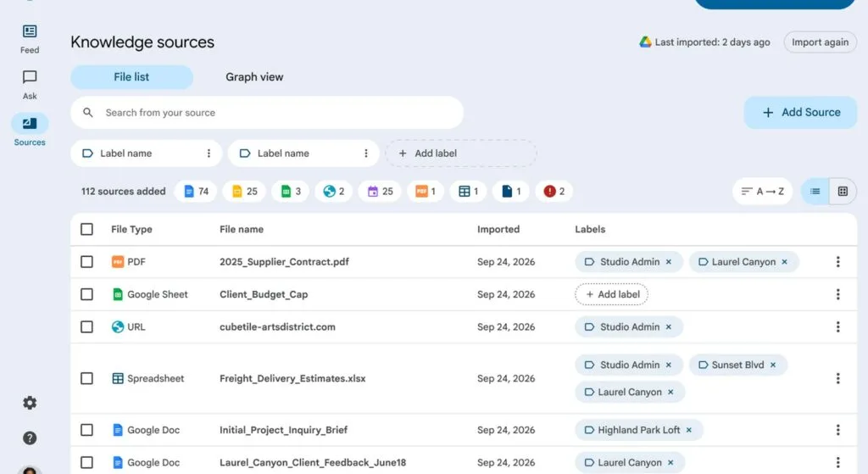Remove Studio Admin label from 2025_Supplier_Contract.pdf
Image resolution: width=868 pixels, height=474 pixels.
669,262
